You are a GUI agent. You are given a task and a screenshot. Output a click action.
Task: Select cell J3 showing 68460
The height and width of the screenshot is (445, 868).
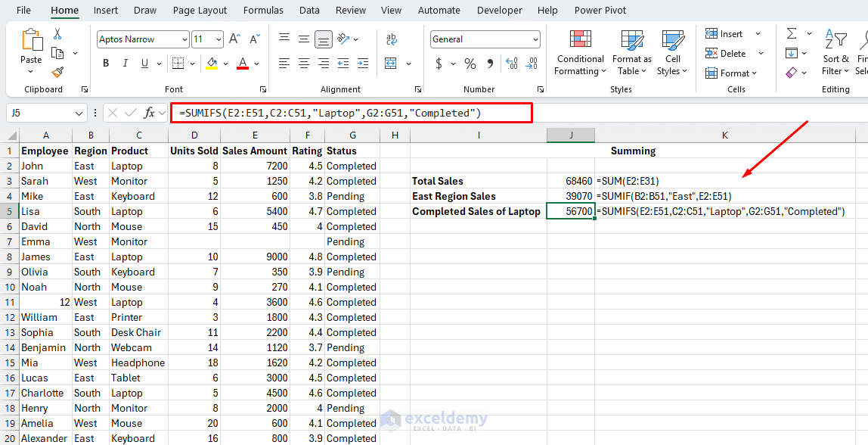tap(571, 181)
